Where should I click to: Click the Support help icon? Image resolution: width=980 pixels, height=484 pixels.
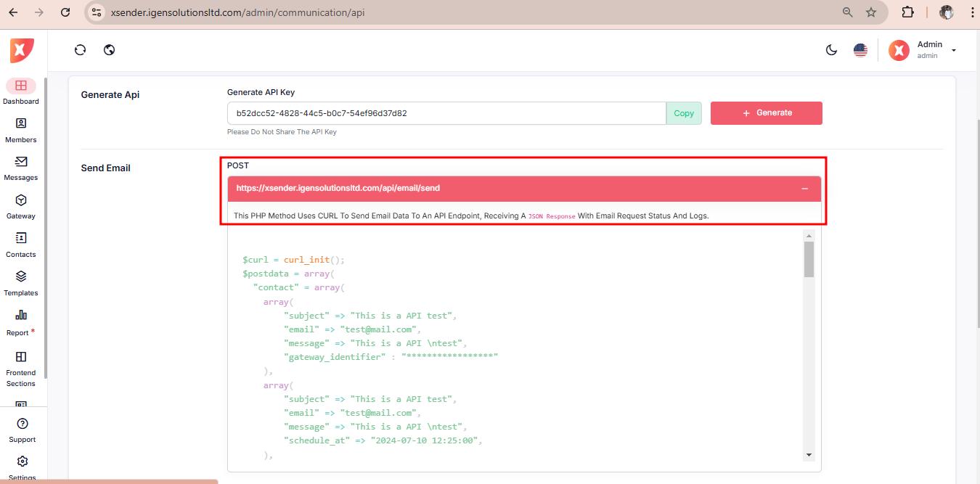(22, 424)
